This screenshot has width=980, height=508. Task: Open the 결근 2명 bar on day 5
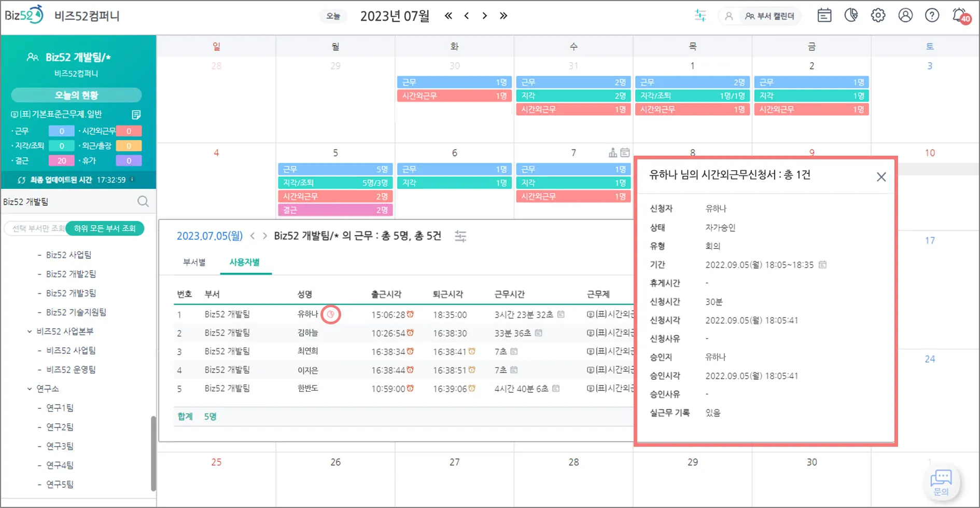(x=335, y=210)
